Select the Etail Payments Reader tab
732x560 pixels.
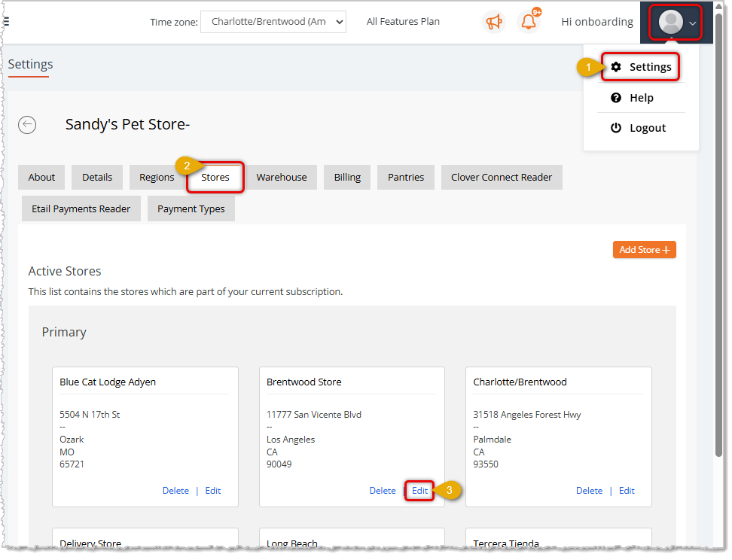81,208
